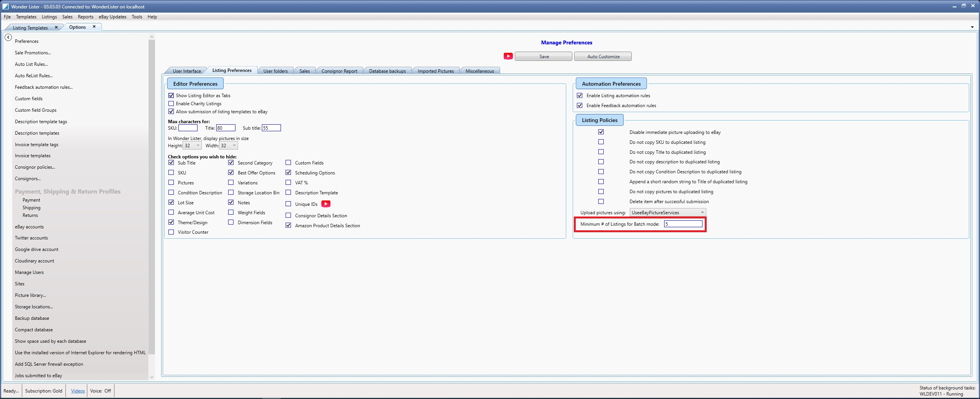Open the Videos link in status bar
This screenshot has height=399, width=980.
[78, 391]
